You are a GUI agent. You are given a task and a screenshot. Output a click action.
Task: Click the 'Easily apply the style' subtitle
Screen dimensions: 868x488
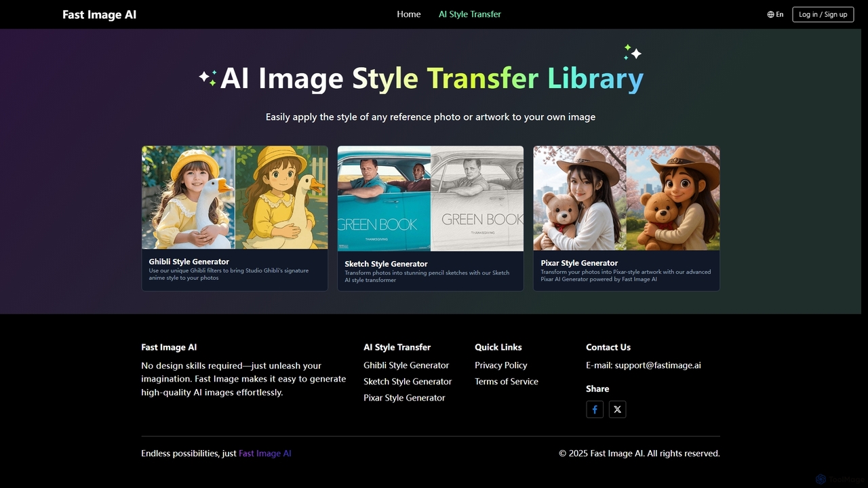point(431,117)
